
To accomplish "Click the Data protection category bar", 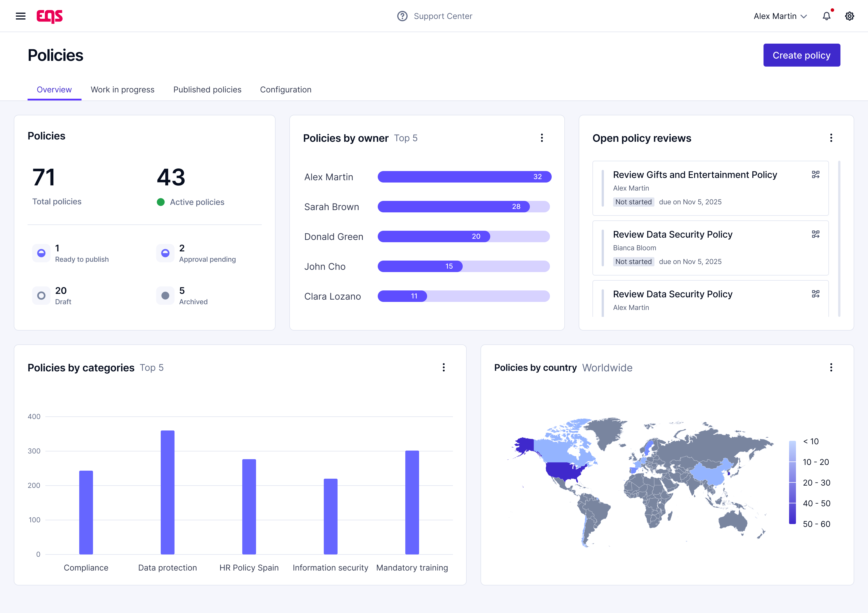I will pos(167,492).
